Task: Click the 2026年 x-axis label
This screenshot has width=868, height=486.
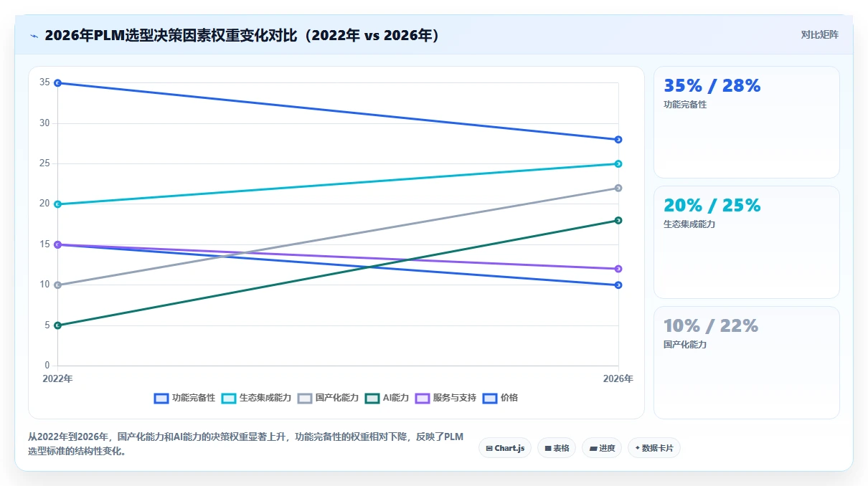Action: [618, 378]
